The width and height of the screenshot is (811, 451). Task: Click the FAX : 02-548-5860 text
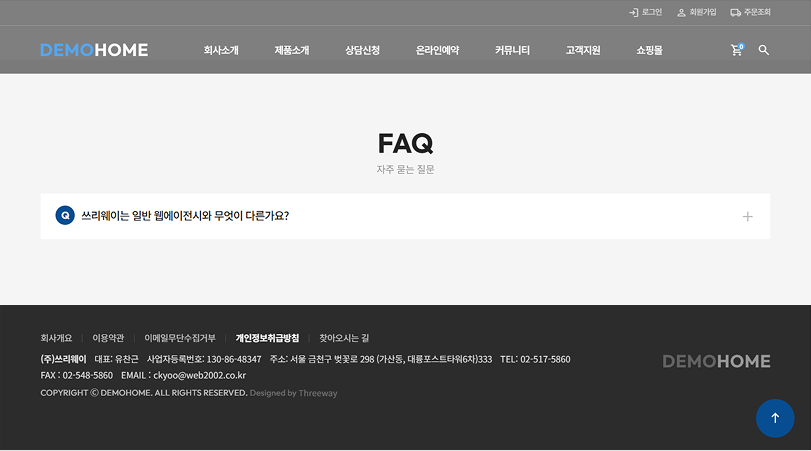(77, 375)
